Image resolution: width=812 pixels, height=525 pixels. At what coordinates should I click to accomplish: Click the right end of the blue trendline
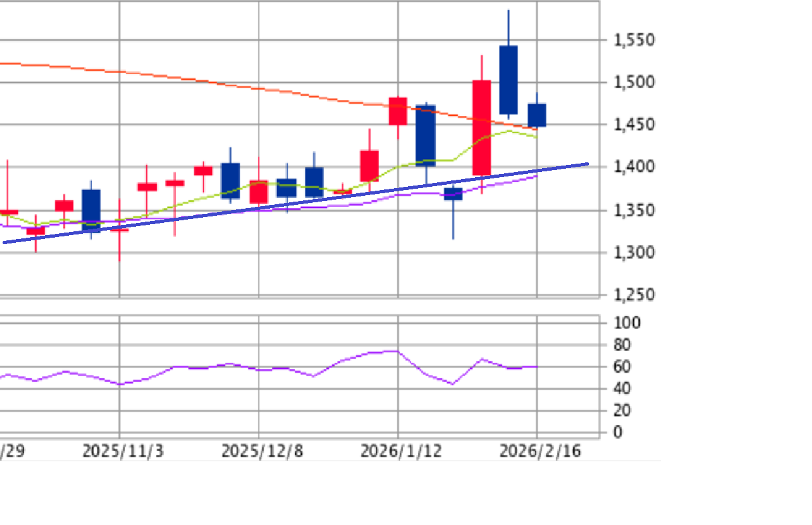pyautogui.click(x=586, y=164)
